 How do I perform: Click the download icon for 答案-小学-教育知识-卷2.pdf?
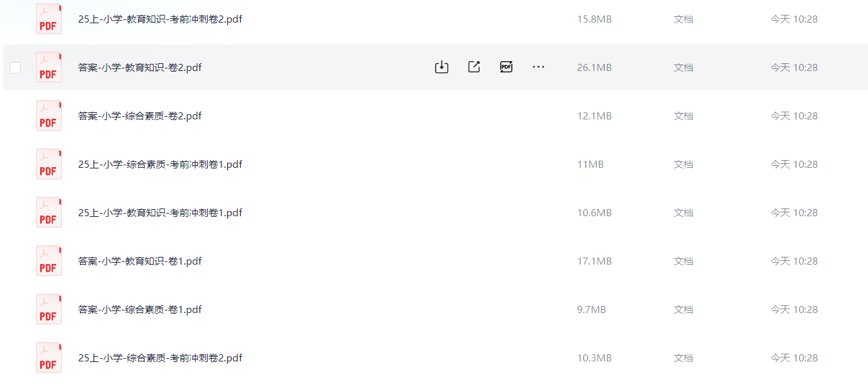coord(441,67)
